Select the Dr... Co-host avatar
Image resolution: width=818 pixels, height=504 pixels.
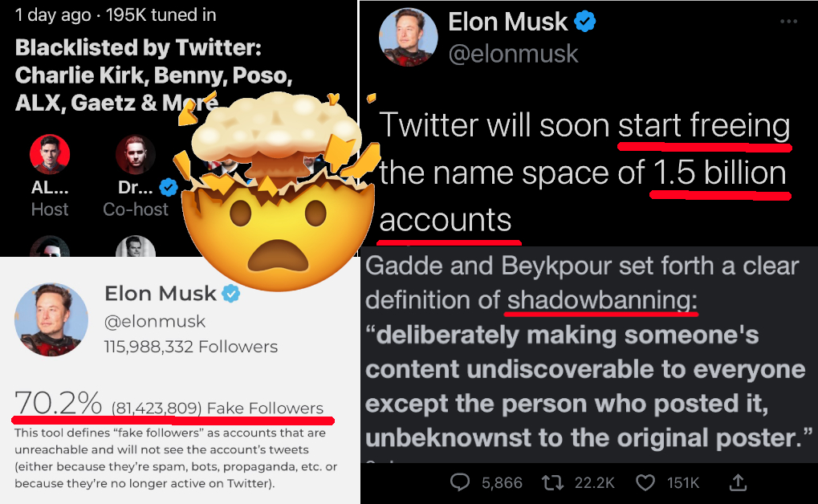135,154
